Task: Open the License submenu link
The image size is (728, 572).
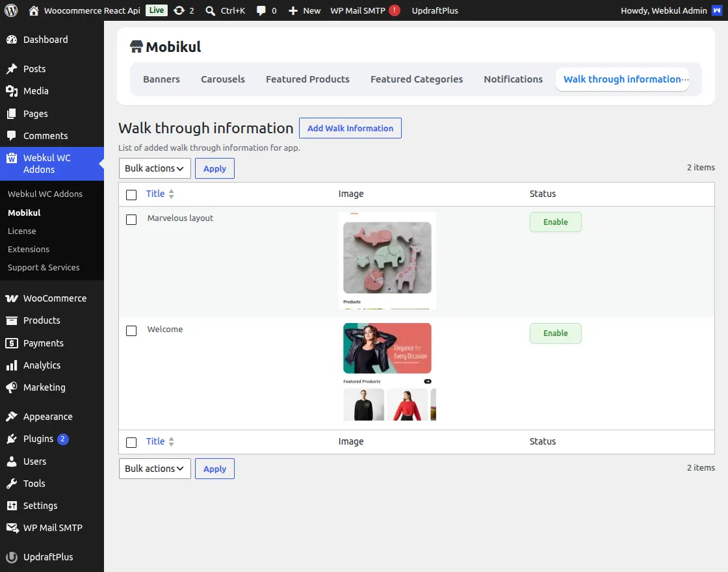Action: (x=22, y=231)
